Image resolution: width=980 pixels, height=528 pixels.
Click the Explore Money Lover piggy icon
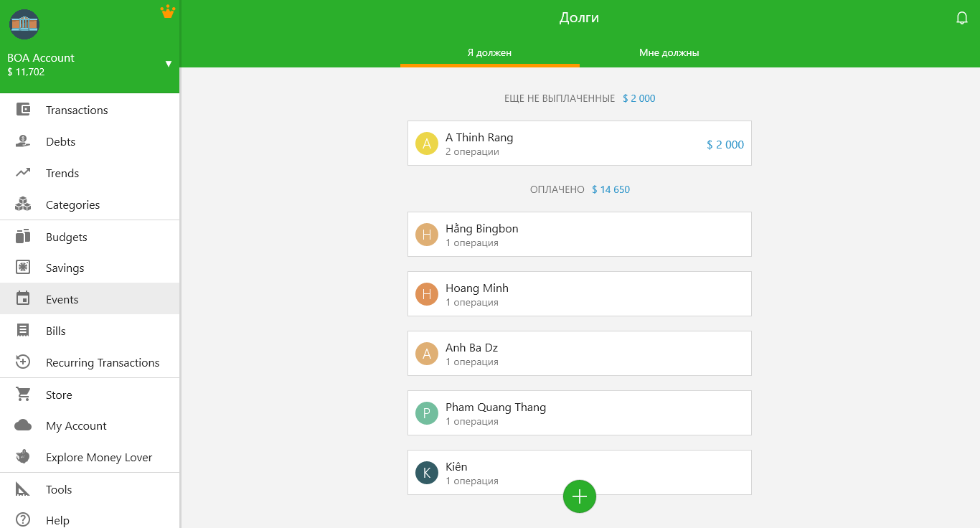pyautogui.click(x=23, y=457)
